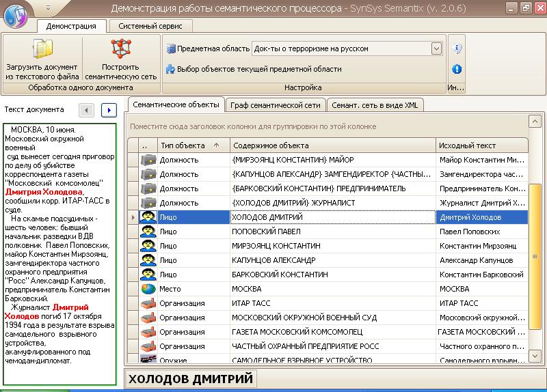Screen dimensions: 547x392
Task: Click briefcase icon of БАРКОВСКИЙ ПРЕДПРИНИМАТЕЛЬ row
Action: coord(148,188)
